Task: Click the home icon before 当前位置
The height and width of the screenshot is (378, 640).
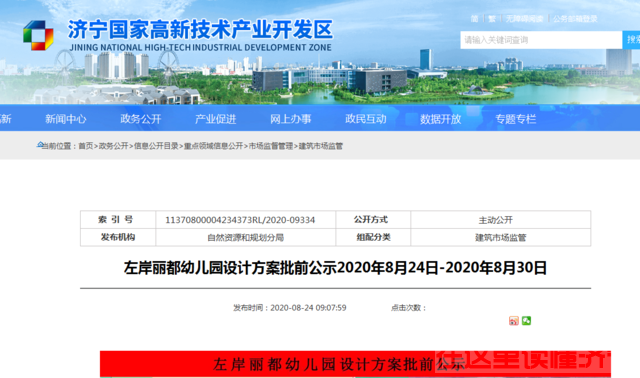Action: point(40,145)
